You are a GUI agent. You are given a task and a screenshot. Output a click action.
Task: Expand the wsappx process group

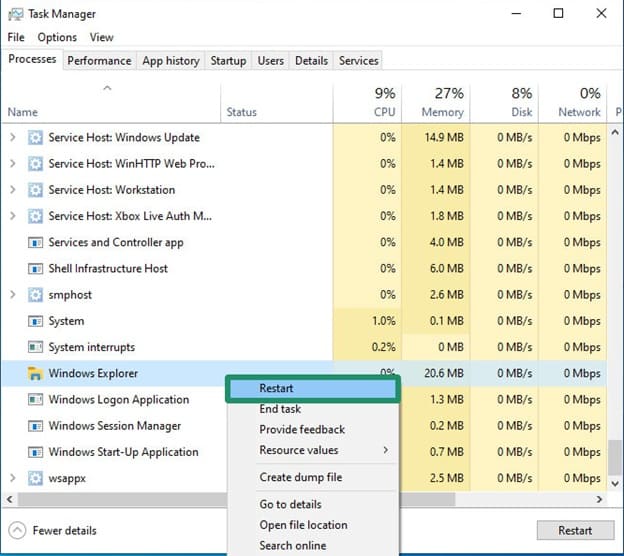[x=13, y=478]
